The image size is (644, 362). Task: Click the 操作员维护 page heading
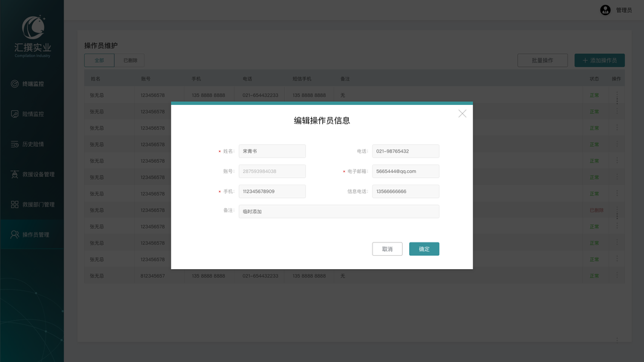pos(101,46)
